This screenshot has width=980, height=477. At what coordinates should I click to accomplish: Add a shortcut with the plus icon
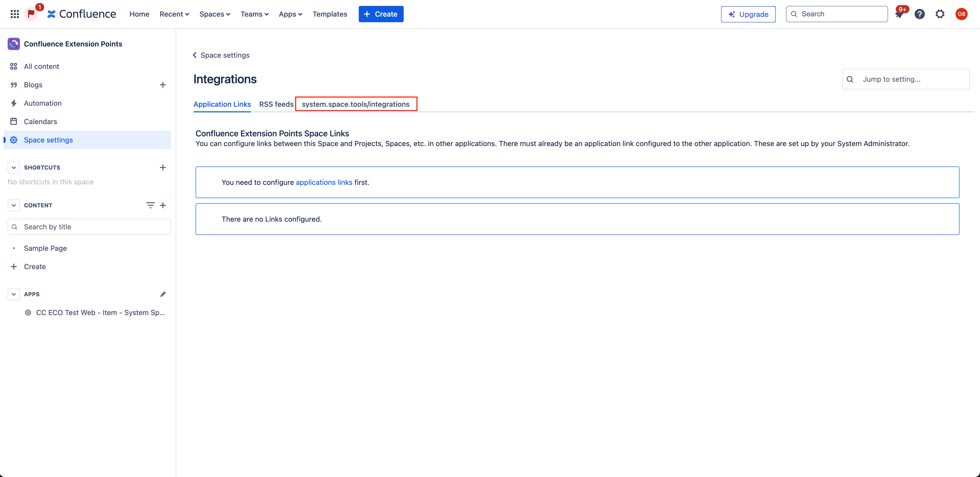163,167
